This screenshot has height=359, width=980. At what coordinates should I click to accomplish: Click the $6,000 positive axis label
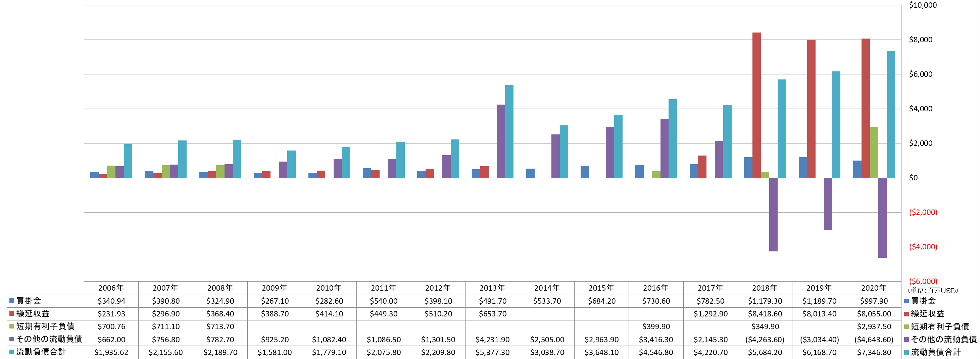point(921,74)
